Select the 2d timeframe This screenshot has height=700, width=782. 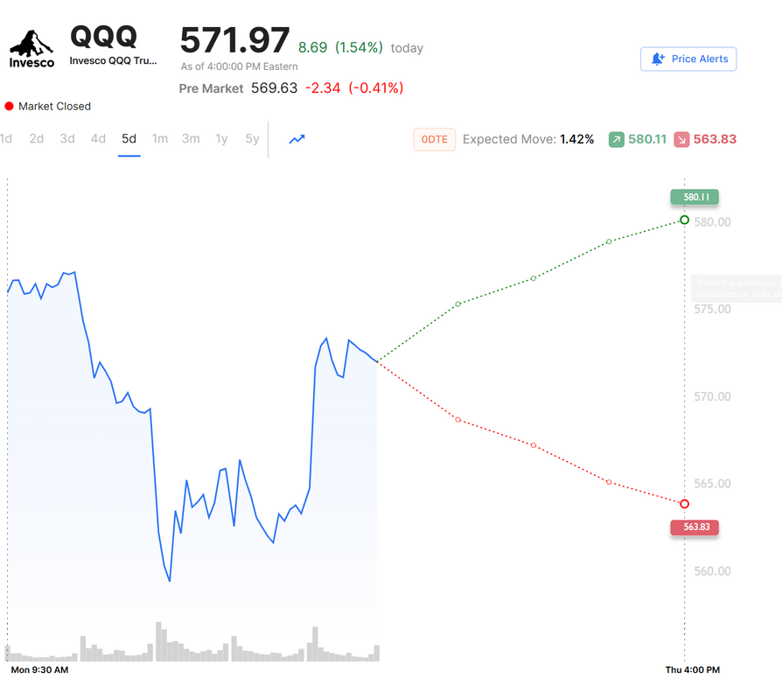[x=36, y=138]
